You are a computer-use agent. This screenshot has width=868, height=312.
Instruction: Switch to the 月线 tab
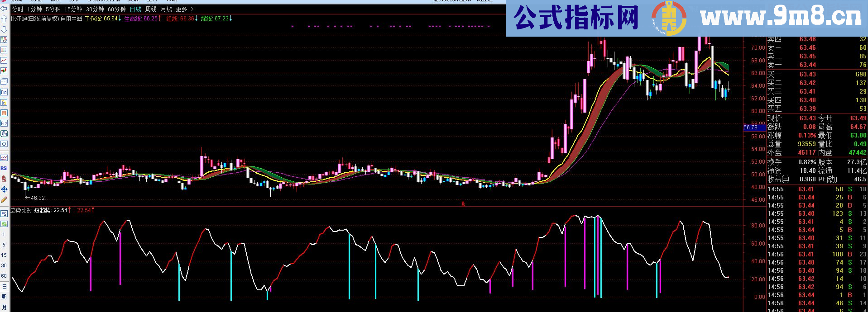coord(166,9)
